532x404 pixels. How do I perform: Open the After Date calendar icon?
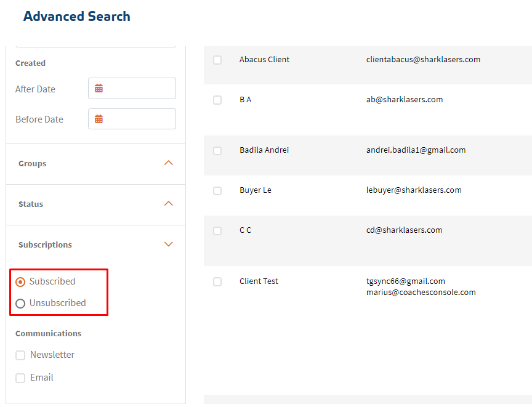[99, 89]
